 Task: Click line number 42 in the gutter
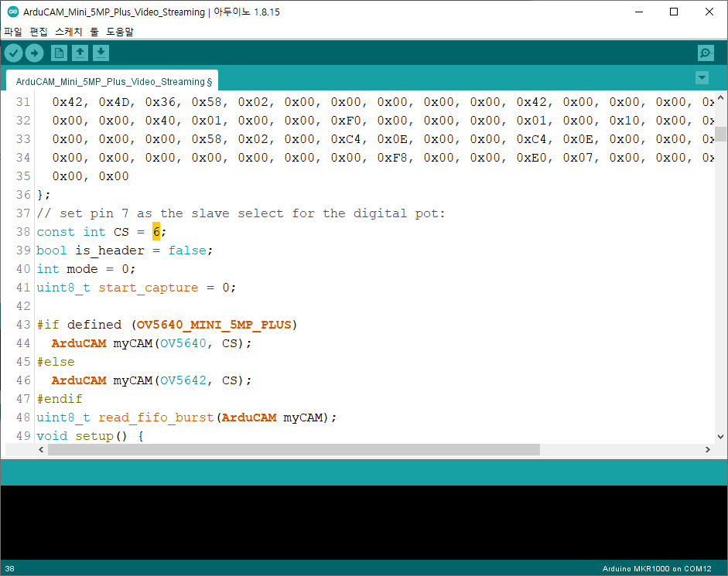23,306
